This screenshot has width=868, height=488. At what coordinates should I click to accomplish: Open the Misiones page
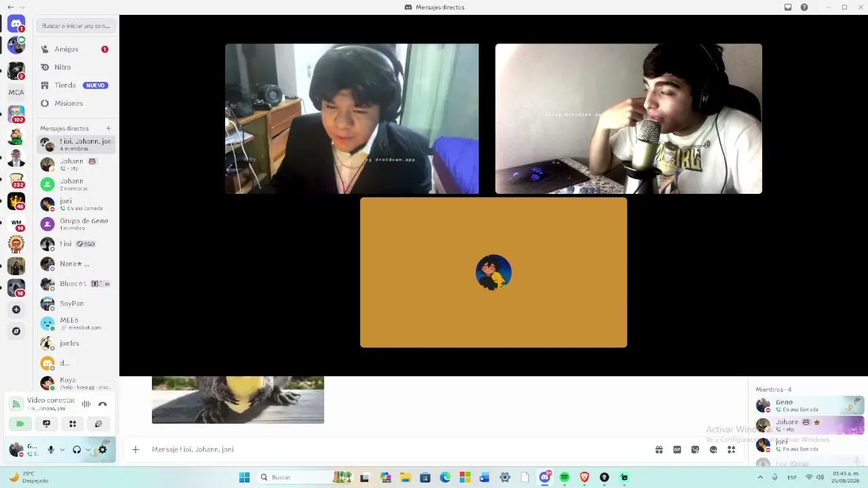click(x=76, y=103)
